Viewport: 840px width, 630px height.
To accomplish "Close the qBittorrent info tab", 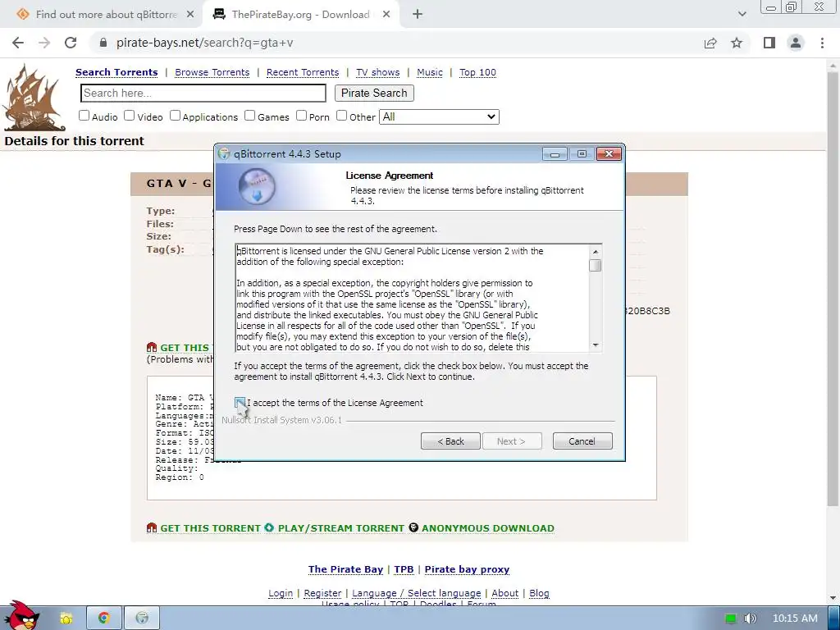I will (190, 15).
